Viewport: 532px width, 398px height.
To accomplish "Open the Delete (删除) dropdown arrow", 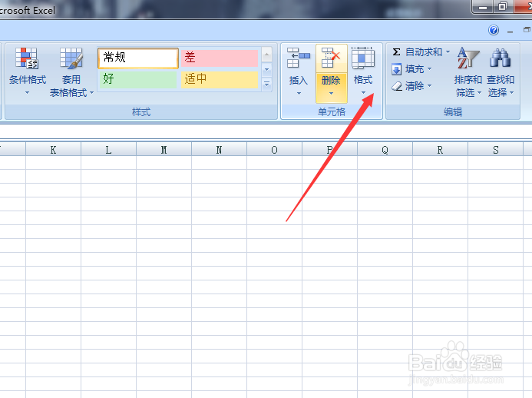I will pos(331,93).
